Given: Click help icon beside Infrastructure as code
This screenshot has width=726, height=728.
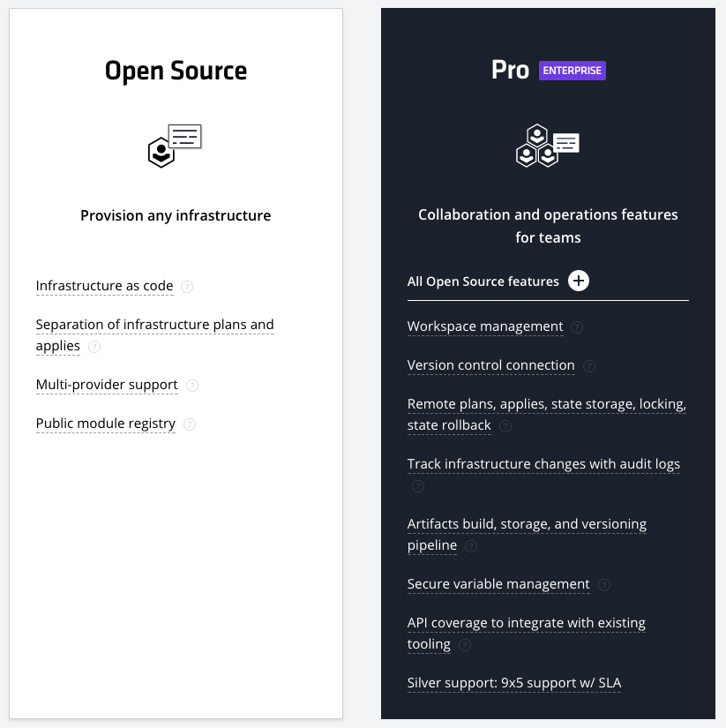Looking at the screenshot, I should 187,287.
